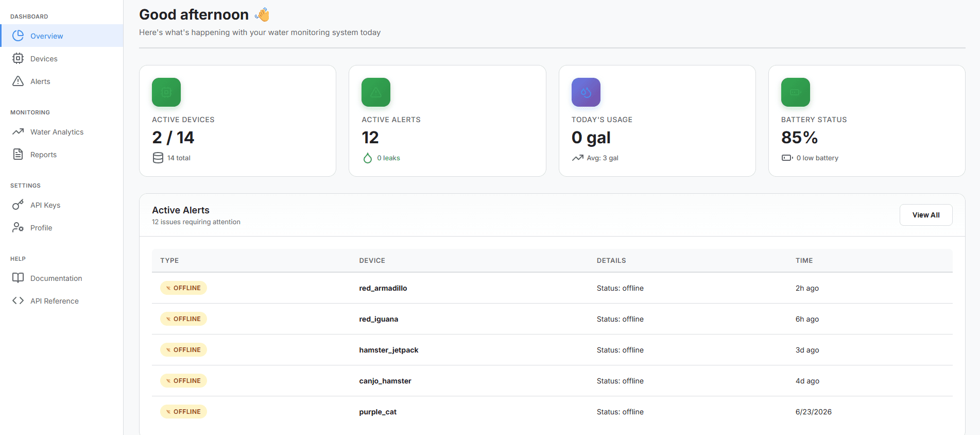Click the TYPE column header

pyautogui.click(x=169, y=260)
